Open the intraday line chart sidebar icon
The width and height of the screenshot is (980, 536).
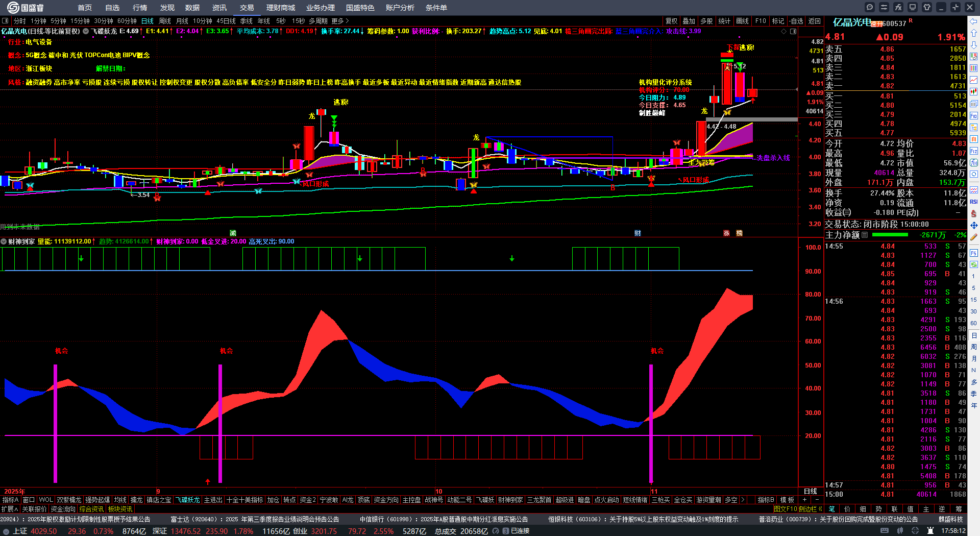[x=974, y=80]
